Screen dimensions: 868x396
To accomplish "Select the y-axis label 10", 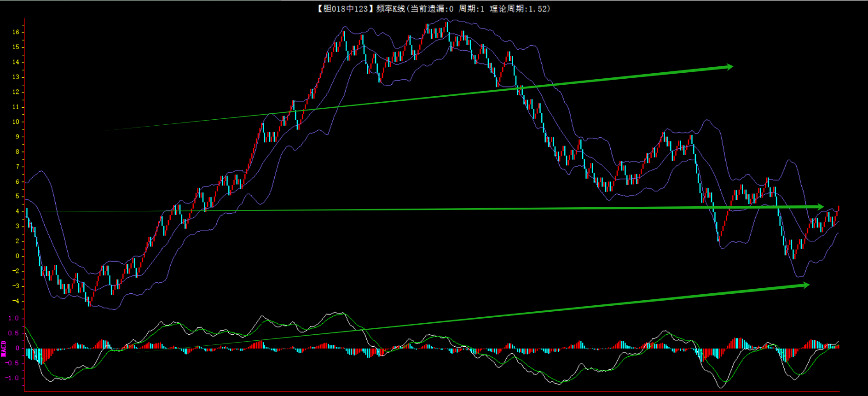I will click(16, 122).
